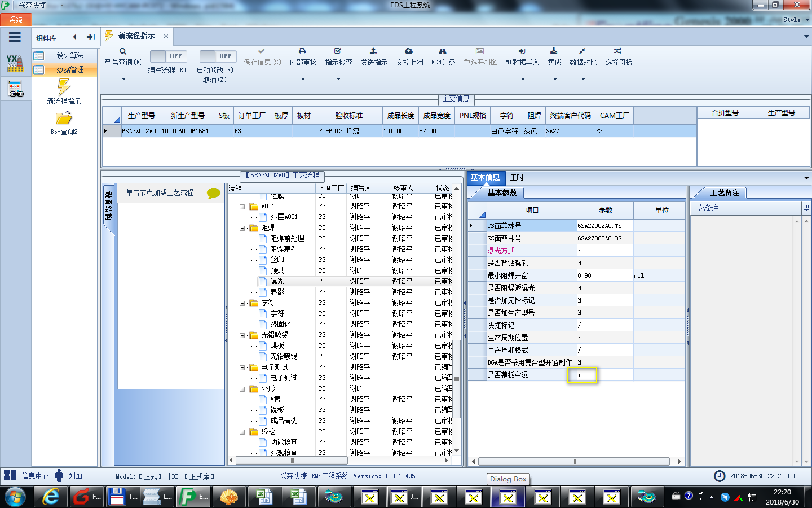The width and height of the screenshot is (812, 508).
Task: Collapse the 阻焊 folder in process tree
Action: pos(242,228)
